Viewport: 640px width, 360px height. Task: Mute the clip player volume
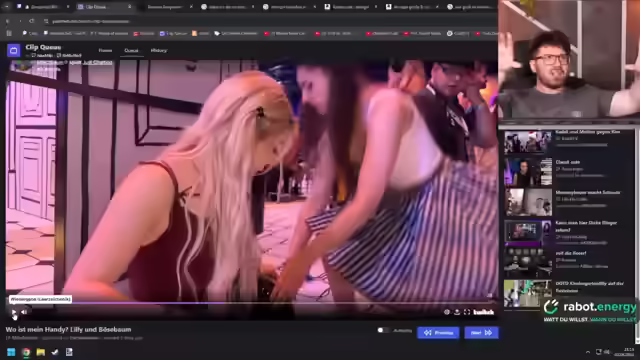24,312
